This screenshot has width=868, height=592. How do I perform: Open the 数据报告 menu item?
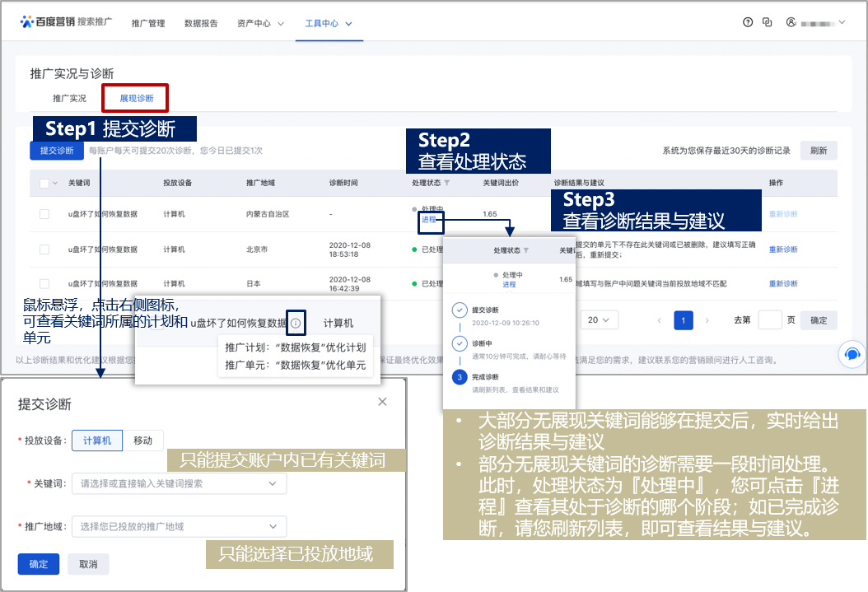point(201,24)
